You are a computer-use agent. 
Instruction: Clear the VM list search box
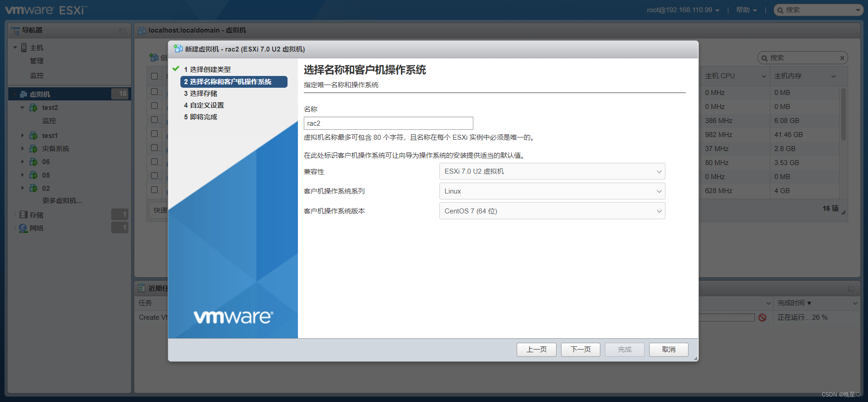click(x=842, y=58)
